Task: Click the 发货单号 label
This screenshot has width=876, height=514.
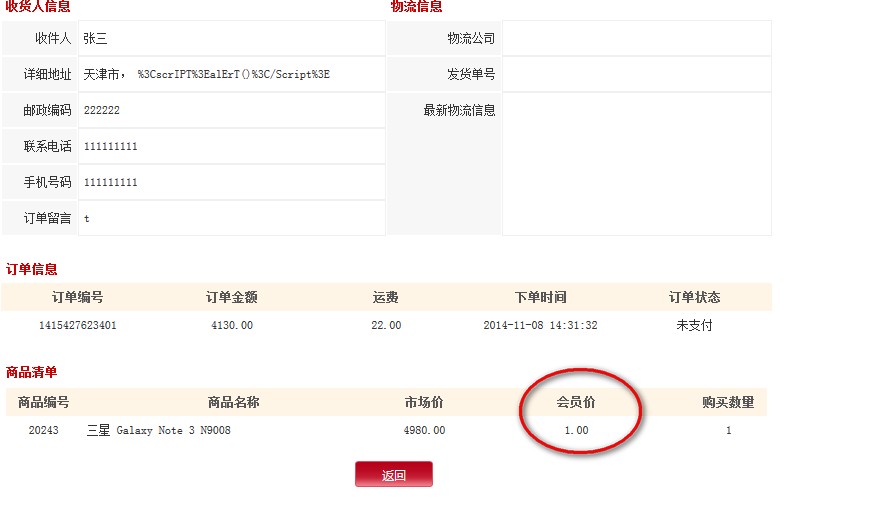Action: click(x=471, y=74)
